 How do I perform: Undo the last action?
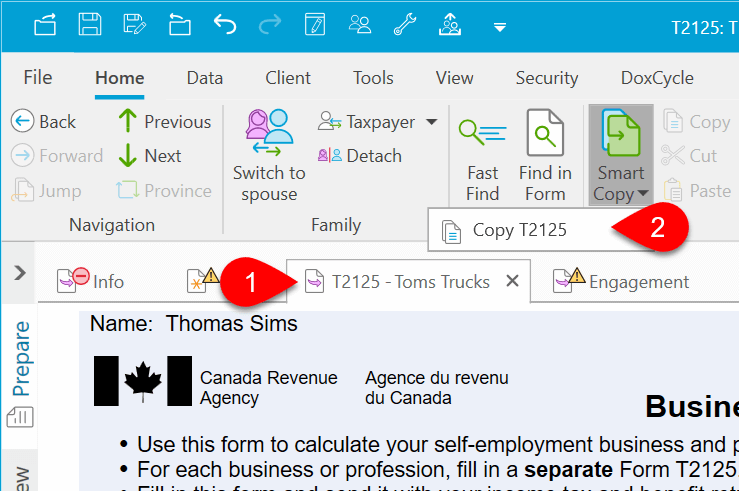click(225, 24)
